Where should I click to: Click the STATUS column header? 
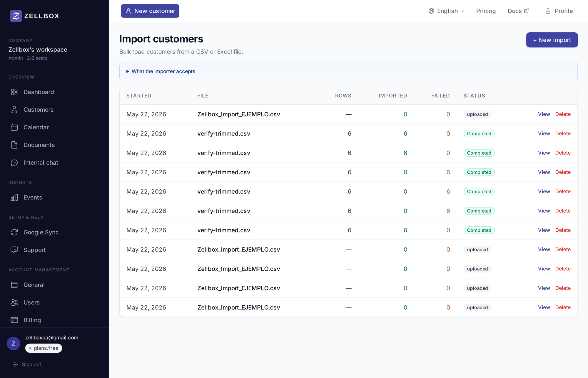tap(474, 96)
